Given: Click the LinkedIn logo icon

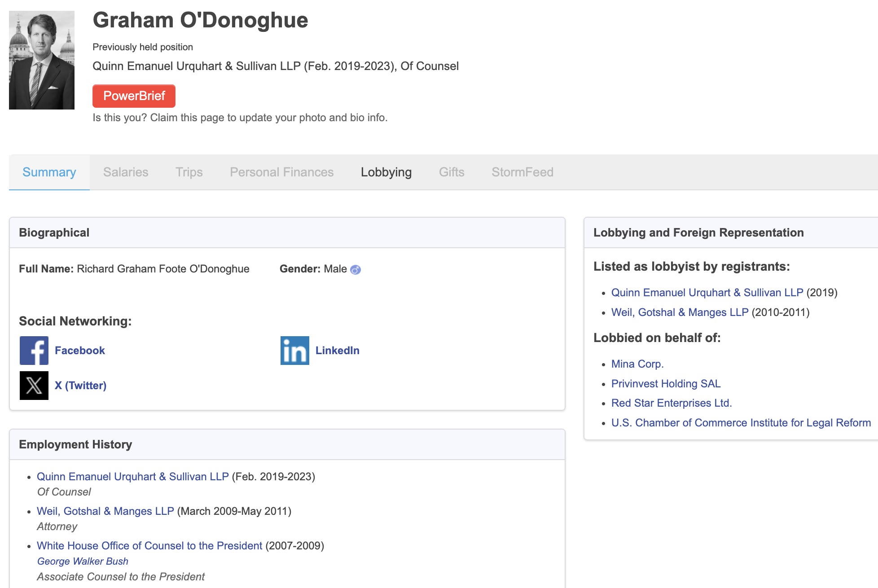Looking at the screenshot, I should click(x=295, y=351).
